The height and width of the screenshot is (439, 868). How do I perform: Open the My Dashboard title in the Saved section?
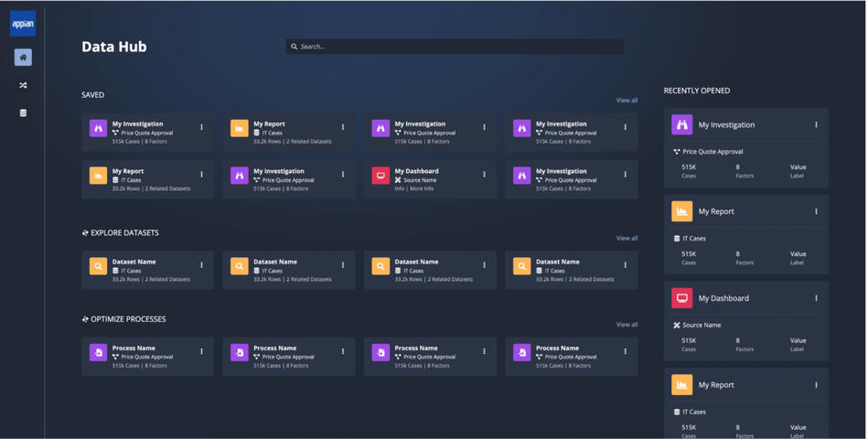(x=416, y=171)
